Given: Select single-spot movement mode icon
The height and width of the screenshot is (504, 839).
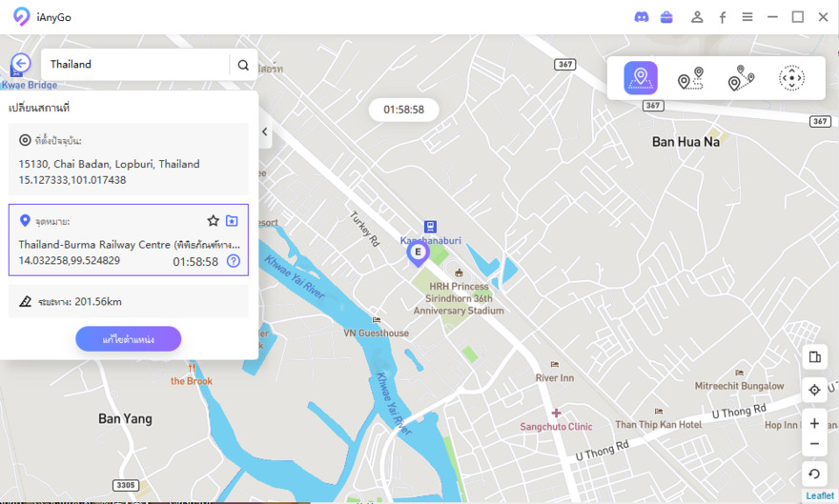Looking at the screenshot, I should [690, 78].
